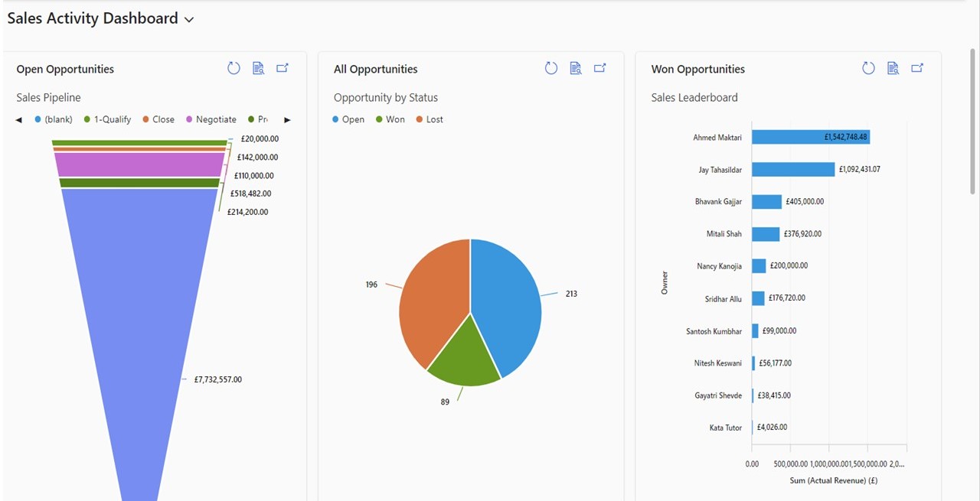Viewport: 980px width, 501px height.
Task: Click the left arrow of the Sales Pipeline legend
Action: point(19,120)
